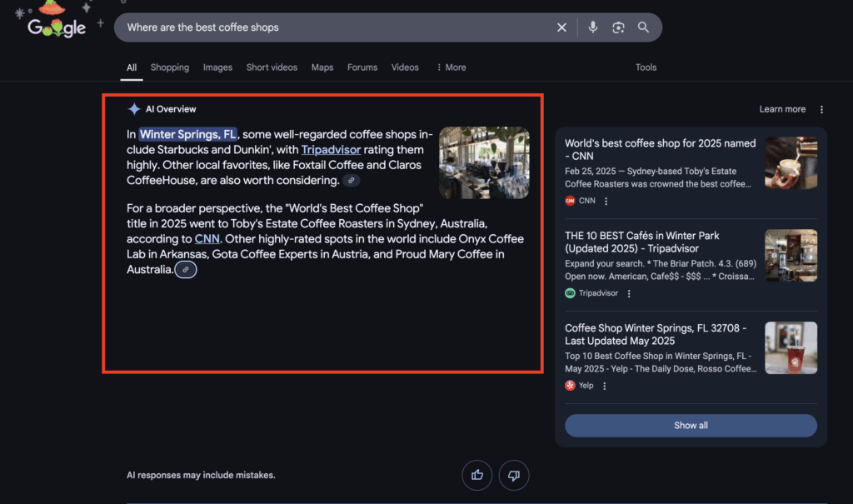Open World's best coffee shop CNN result

(660, 150)
